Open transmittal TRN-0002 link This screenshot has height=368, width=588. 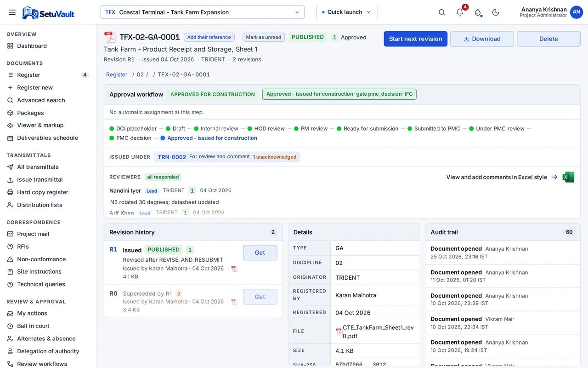pyautogui.click(x=172, y=157)
